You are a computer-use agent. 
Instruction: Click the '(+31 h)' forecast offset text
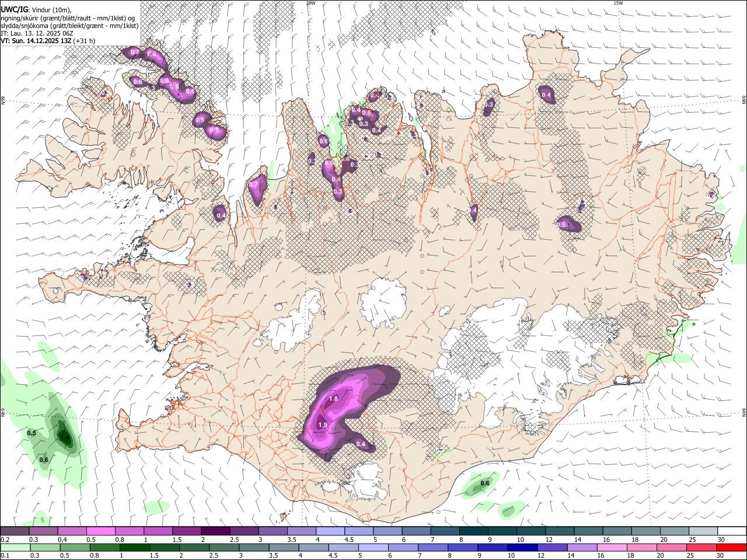[x=85, y=41]
